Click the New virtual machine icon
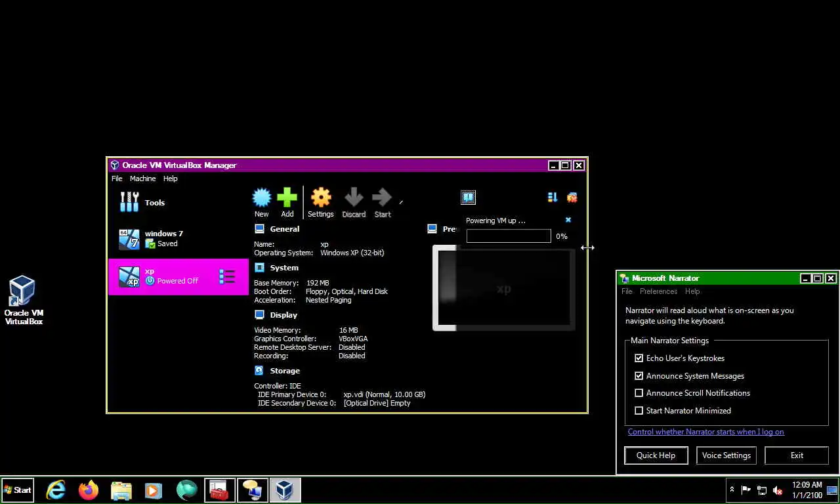 (x=262, y=198)
